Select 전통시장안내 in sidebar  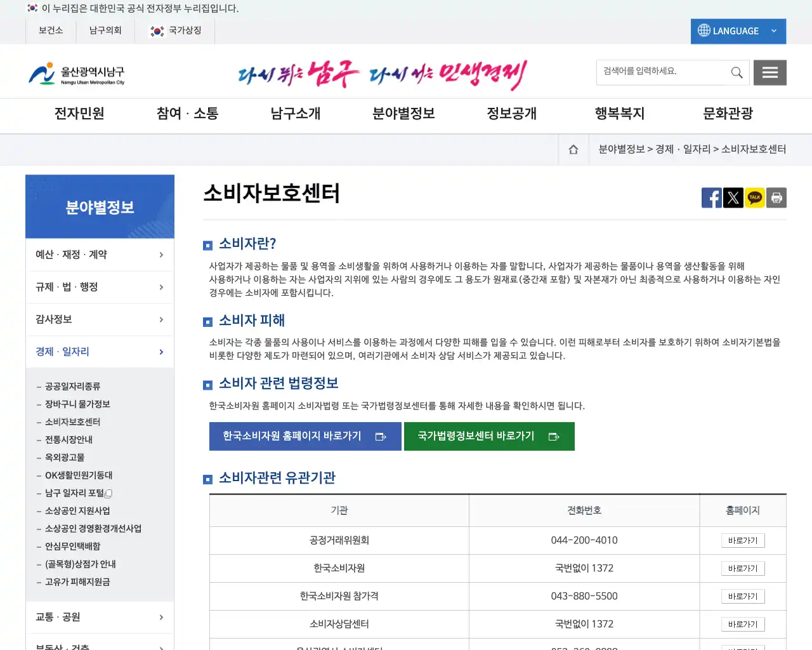pyautogui.click(x=69, y=440)
